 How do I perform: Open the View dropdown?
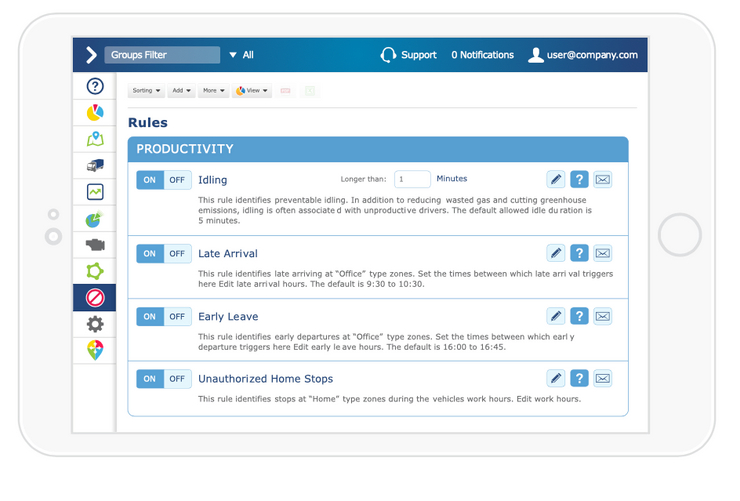tap(252, 91)
